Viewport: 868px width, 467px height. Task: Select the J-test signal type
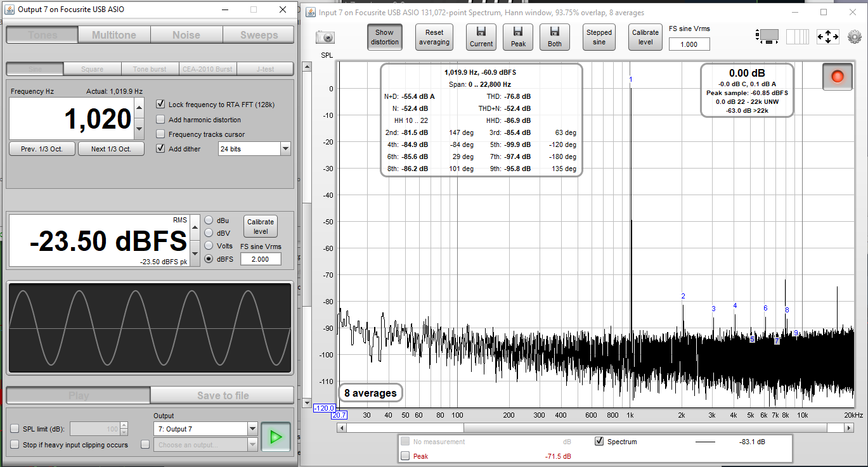coord(265,68)
